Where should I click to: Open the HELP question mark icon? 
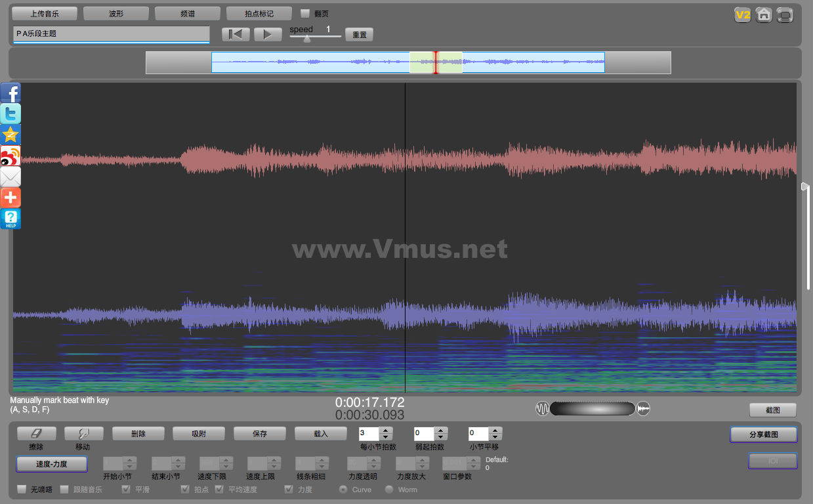click(10, 219)
